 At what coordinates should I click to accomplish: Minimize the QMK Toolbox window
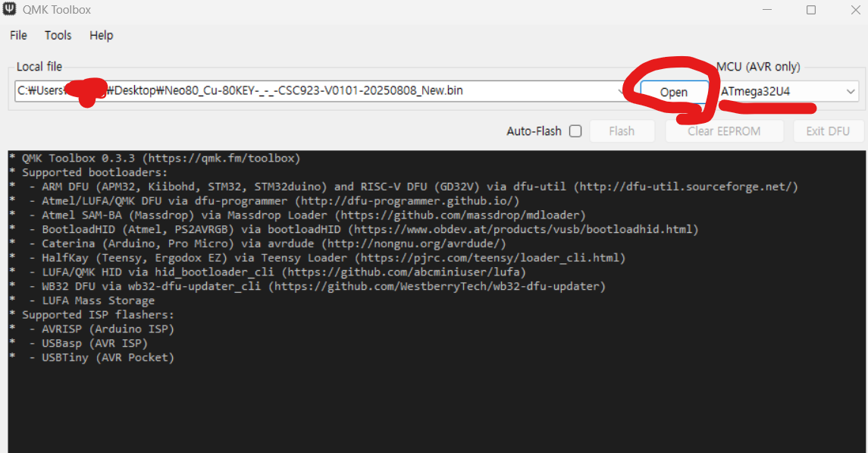coord(767,10)
